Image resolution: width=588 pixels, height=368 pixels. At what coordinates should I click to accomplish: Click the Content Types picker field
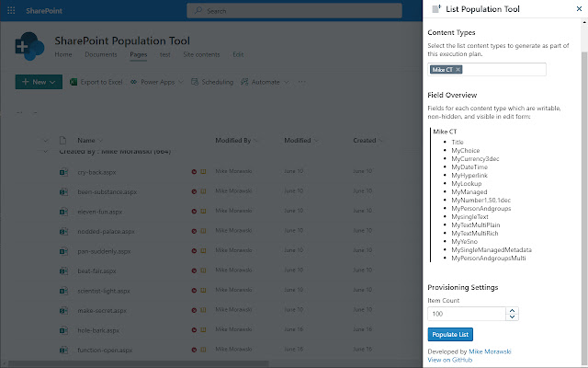487,70
